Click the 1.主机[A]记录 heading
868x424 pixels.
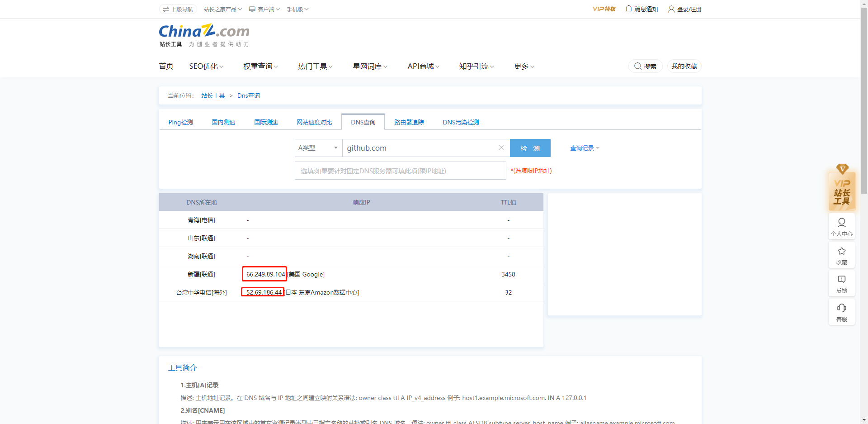[x=199, y=385]
